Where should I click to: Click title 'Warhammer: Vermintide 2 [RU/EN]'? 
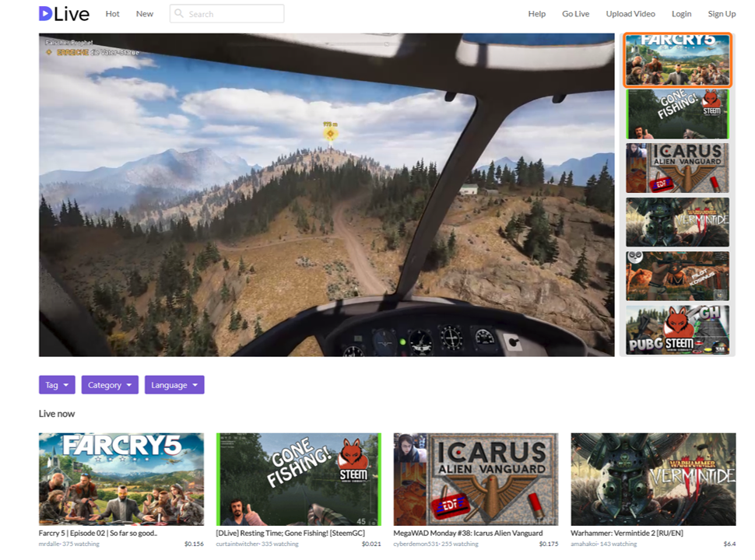627,533
